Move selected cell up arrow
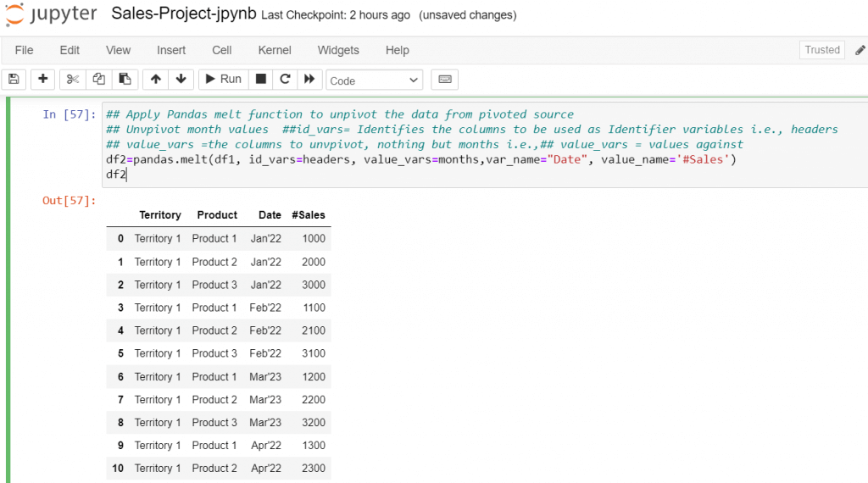Viewport: 868px width, 483px height. coord(155,80)
